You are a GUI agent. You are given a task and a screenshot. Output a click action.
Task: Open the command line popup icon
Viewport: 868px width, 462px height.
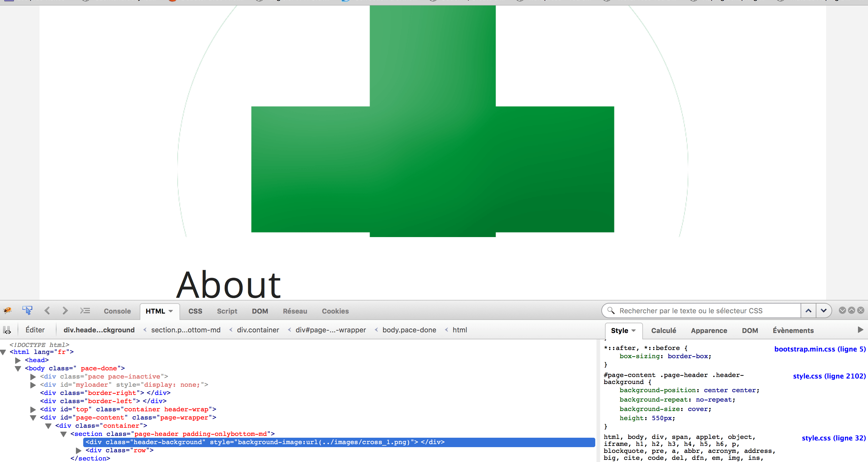(85, 311)
